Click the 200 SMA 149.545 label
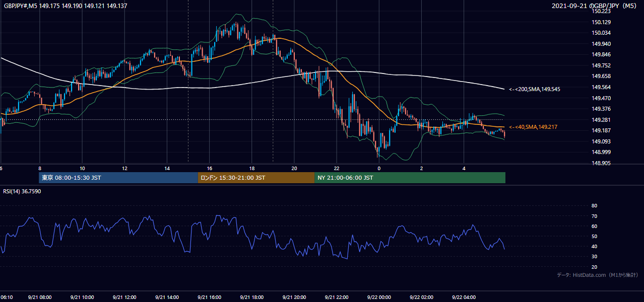This screenshot has height=302, width=644. (535, 89)
